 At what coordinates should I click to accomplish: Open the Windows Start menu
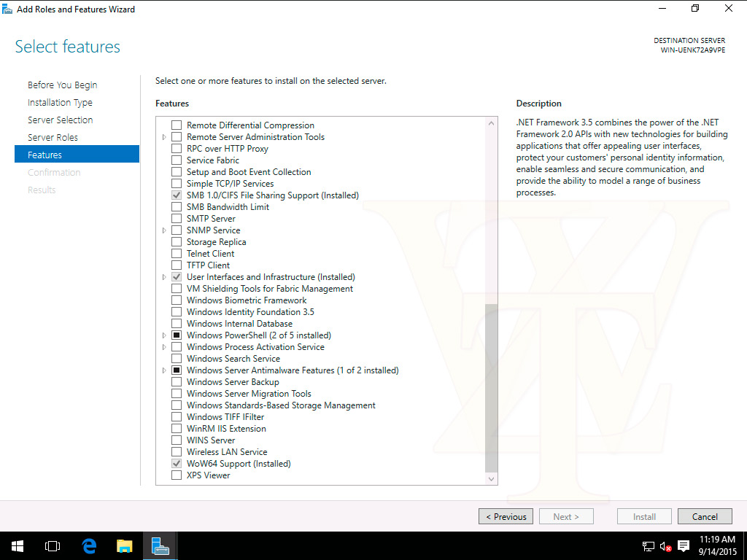17,545
